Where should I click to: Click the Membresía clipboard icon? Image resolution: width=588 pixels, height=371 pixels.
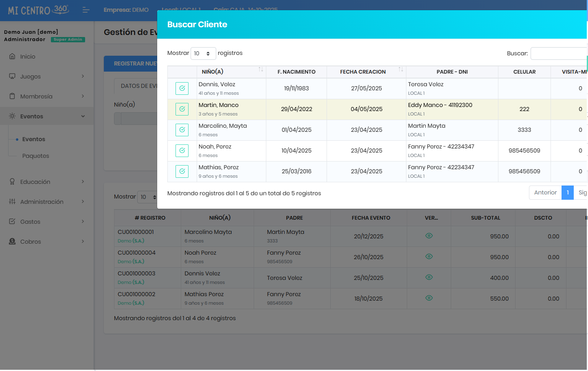[12, 96]
